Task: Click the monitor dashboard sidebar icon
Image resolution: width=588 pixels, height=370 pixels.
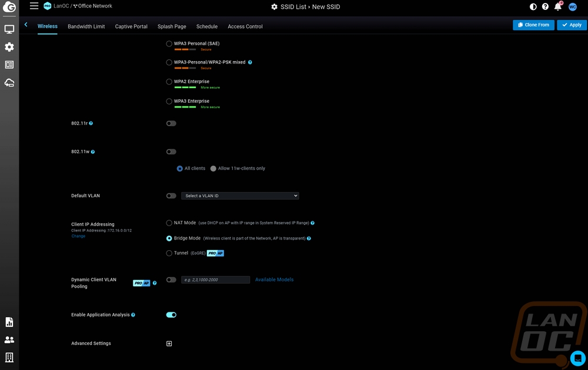Action: point(9,29)
